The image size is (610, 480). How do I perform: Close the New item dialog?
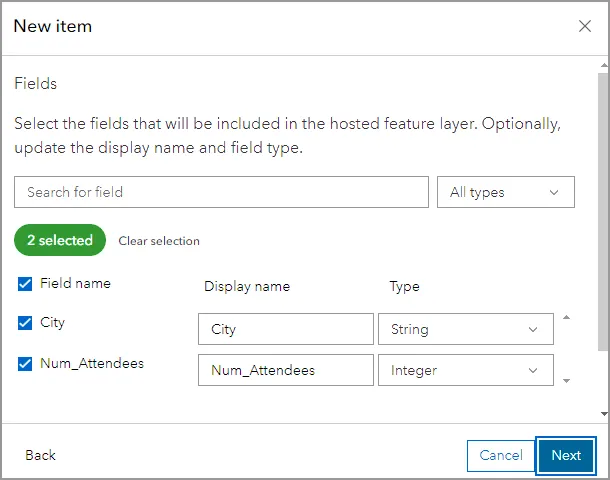[x=585, y=27]
